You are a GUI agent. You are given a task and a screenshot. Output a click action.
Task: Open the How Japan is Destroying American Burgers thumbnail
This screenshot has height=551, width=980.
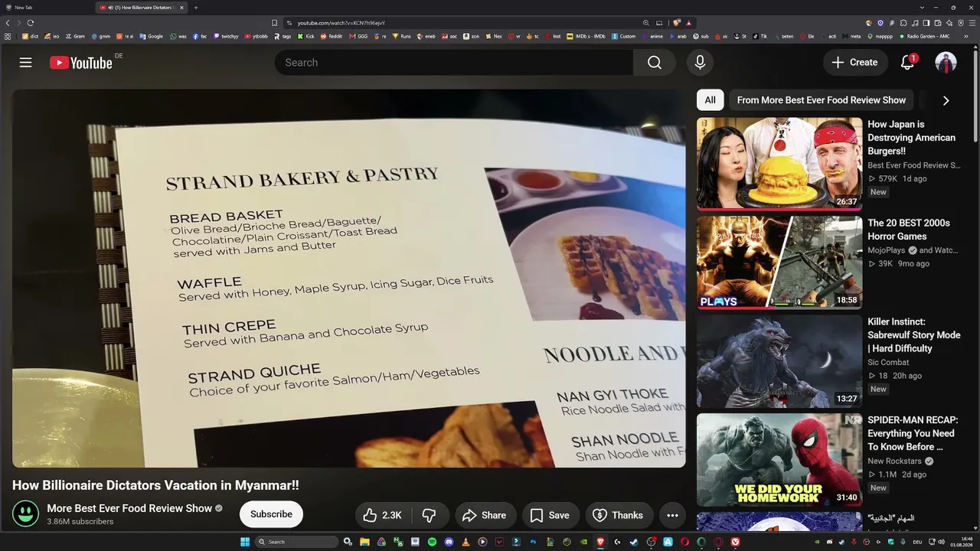(x=779, y=164)
